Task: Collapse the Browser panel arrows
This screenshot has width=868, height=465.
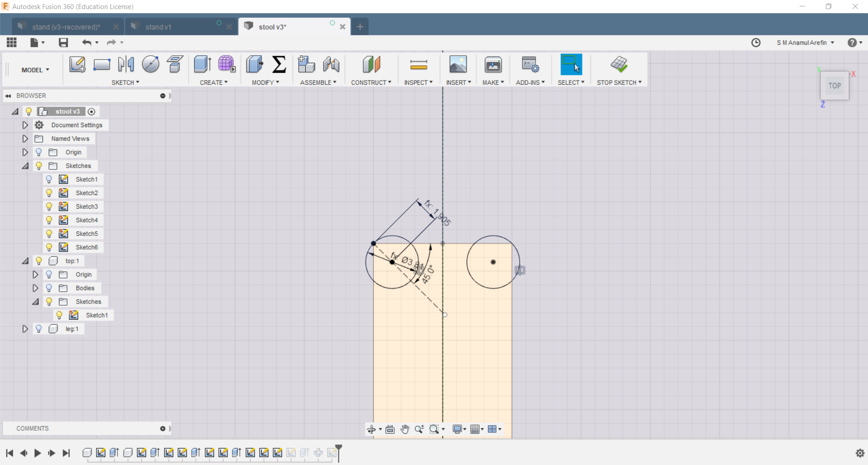Action: 8,96
